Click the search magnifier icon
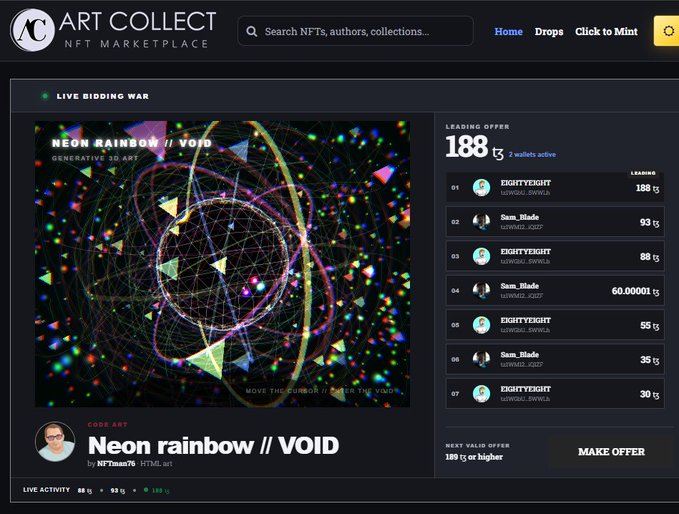679x514 pixels. pyautogui.click(x=252, y=32)
